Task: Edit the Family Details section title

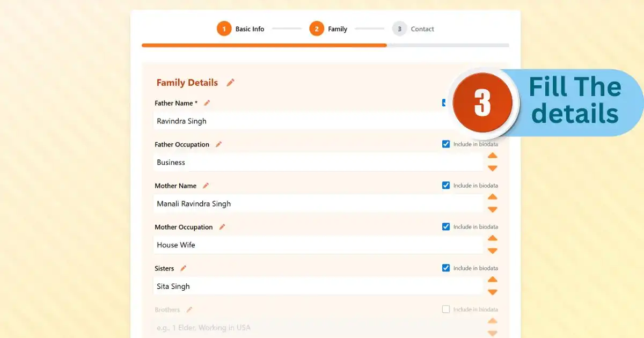Action: [x=230, y=82]
